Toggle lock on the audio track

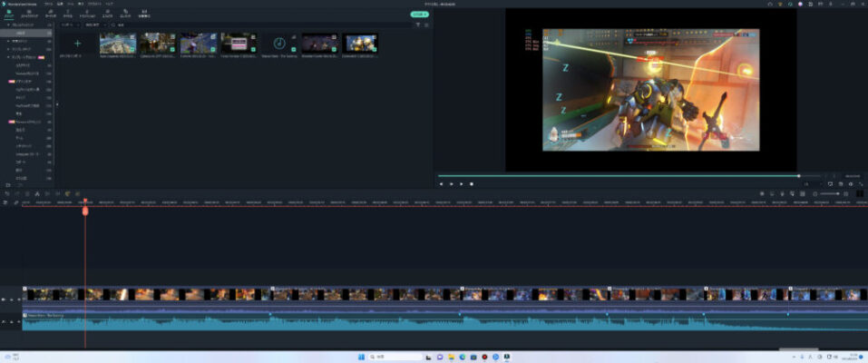coord(12,322)
